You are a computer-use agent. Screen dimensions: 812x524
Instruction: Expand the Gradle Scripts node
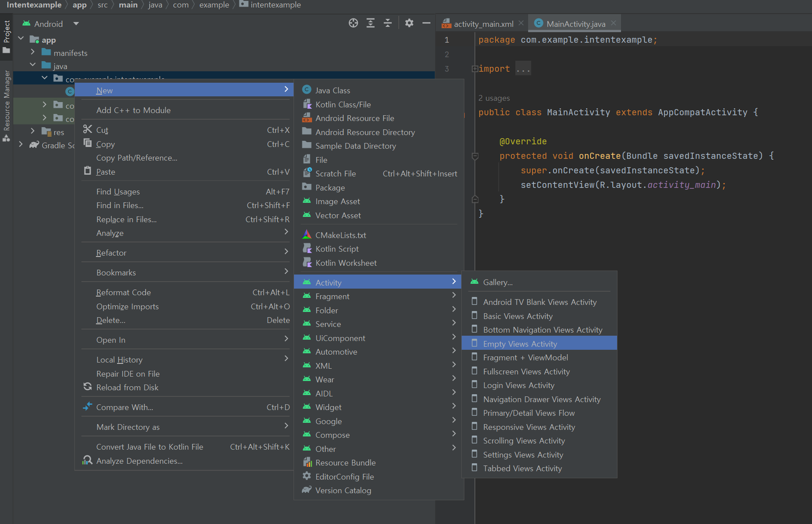pyautogui.click(x=21, y=145)
